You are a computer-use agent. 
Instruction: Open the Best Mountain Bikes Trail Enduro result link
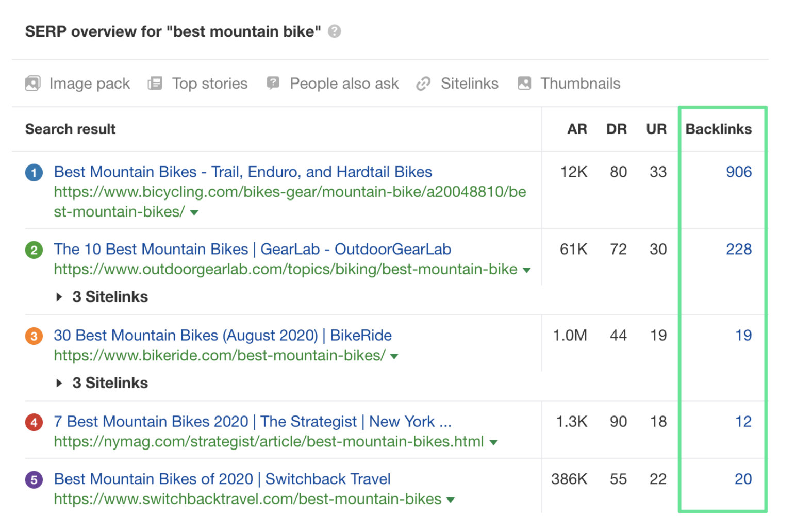click(x=242, y=172)
